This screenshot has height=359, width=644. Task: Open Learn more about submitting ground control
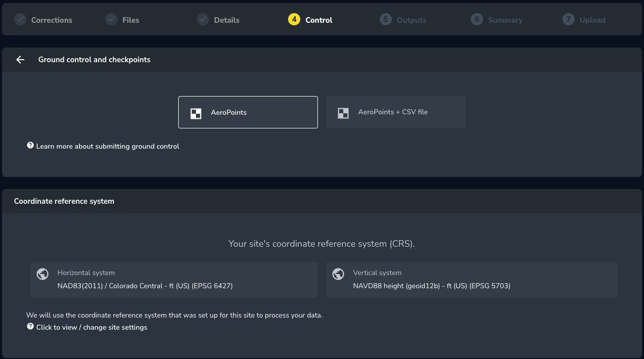107,146
